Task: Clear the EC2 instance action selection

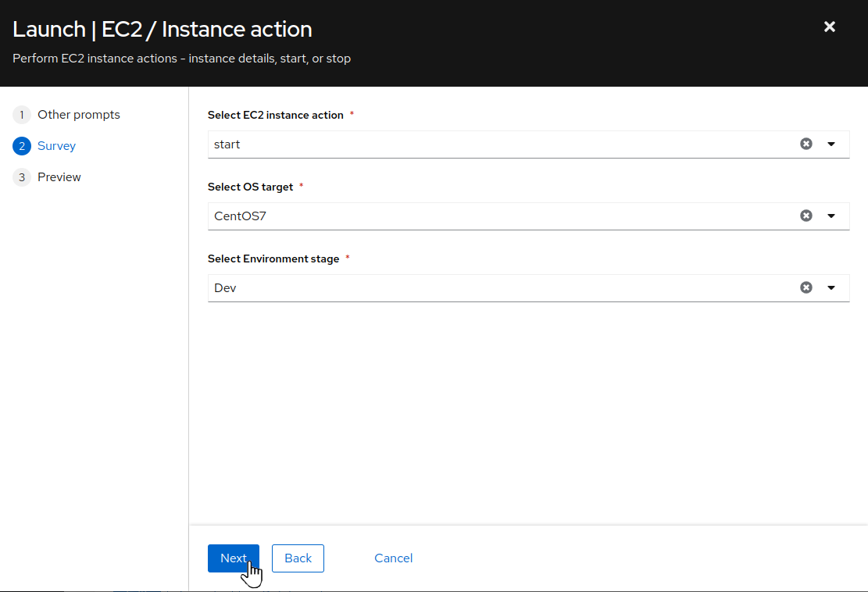Action: (806, 144)
